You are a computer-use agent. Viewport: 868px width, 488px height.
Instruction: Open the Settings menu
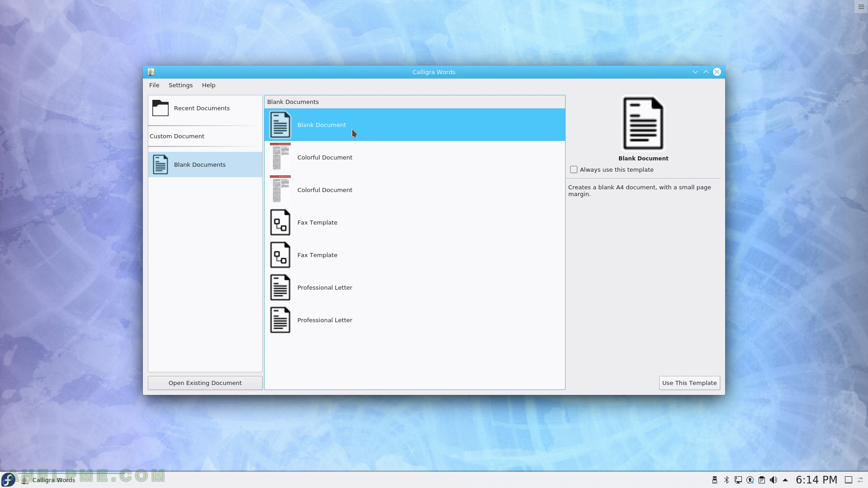point(180,85)
